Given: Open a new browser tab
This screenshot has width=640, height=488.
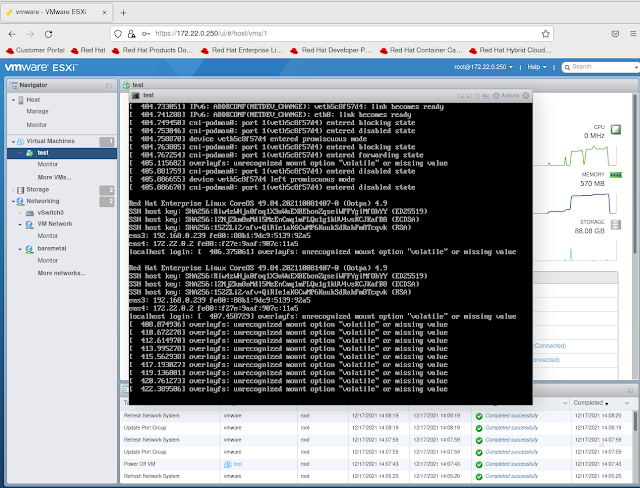Looking at the screenshot, I should [x=123, y=13].
